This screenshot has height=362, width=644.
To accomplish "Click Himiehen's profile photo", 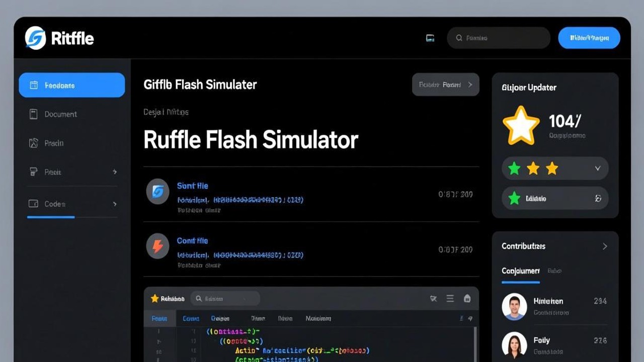I will coord(514,307).
